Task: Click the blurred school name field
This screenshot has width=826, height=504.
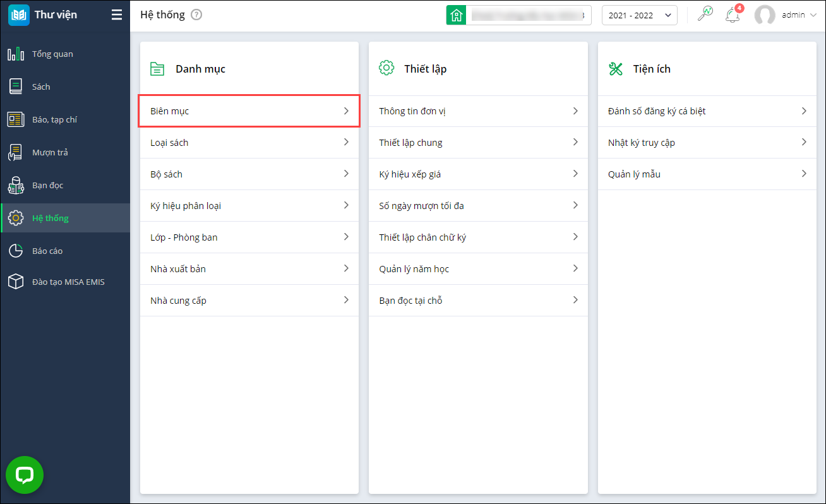Action: (x=528, y=15)
